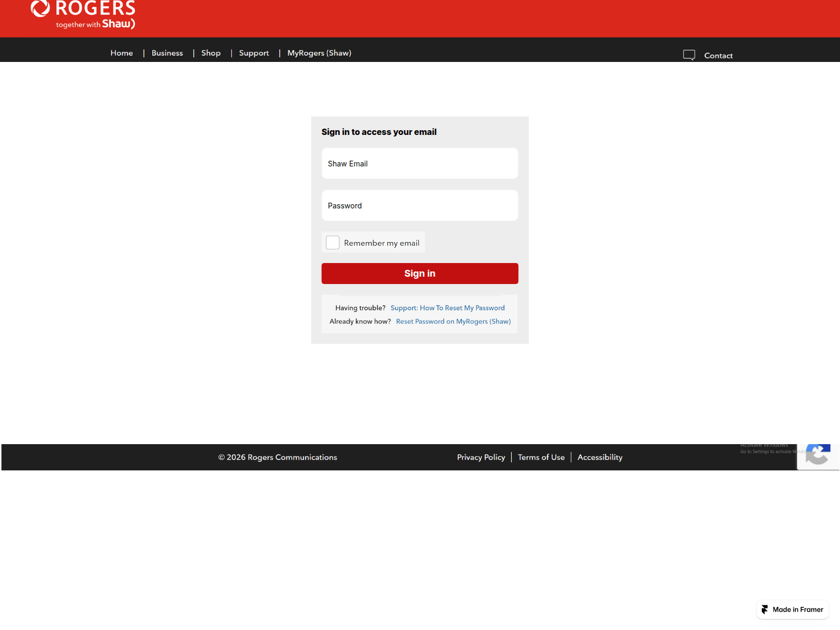Open the Terms of Use footer link

tap(541, 457)
